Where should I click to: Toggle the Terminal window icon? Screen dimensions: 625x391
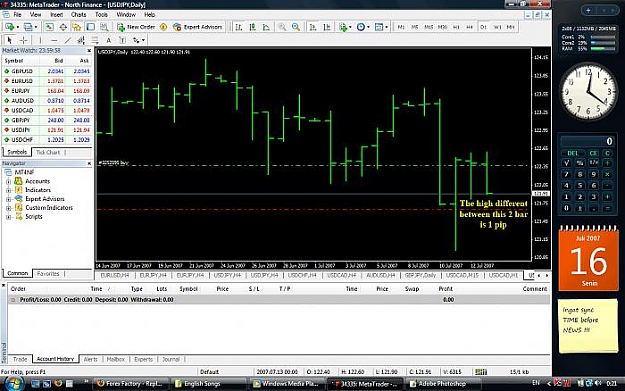90,27
